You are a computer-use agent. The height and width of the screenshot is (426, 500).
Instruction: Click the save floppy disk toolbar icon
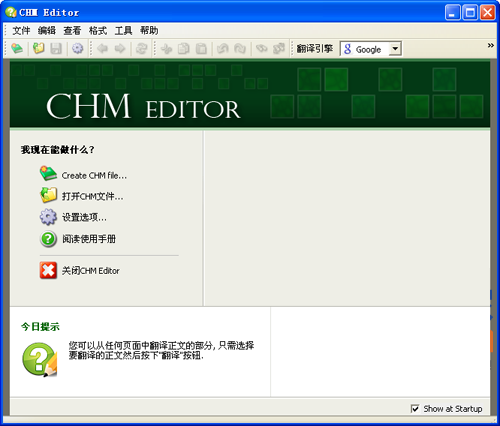coord(56,49)
